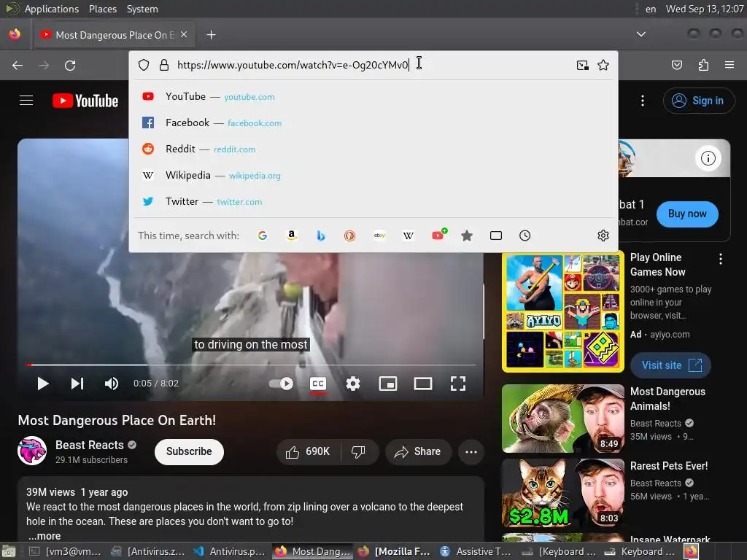Search with Bing engine icon
This screenshot has width=747, height=560.
coord(321,236)
